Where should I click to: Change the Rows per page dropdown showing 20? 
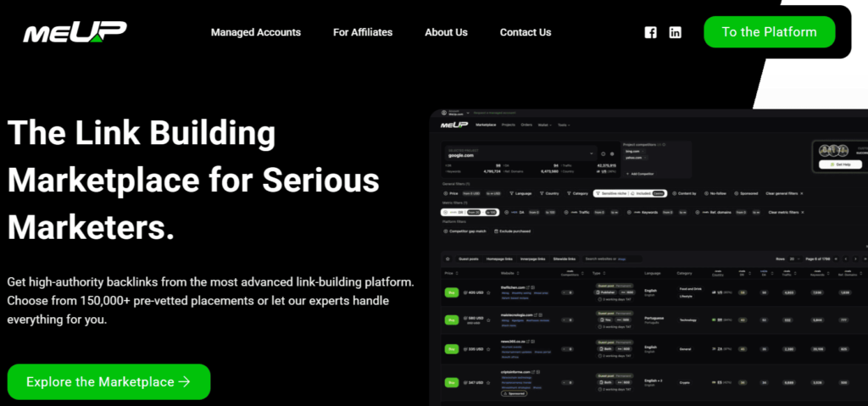click(x=793, y=259)
